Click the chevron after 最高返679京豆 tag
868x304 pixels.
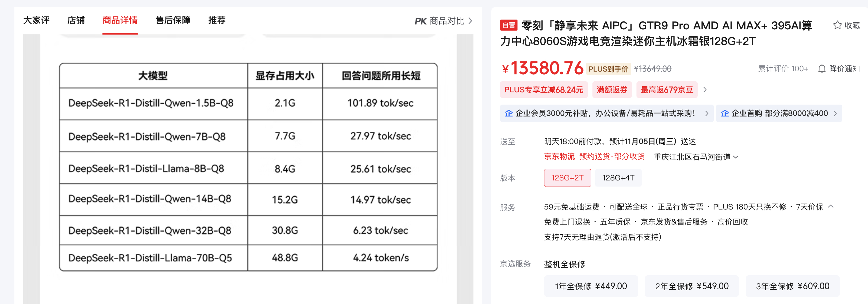pyautogui.click(x=705, y=90)
